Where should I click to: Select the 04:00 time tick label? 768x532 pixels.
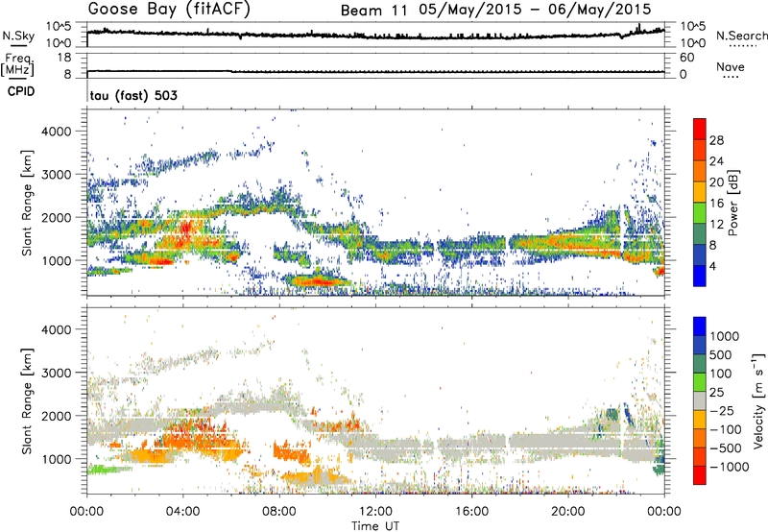[x=182, y=512]
